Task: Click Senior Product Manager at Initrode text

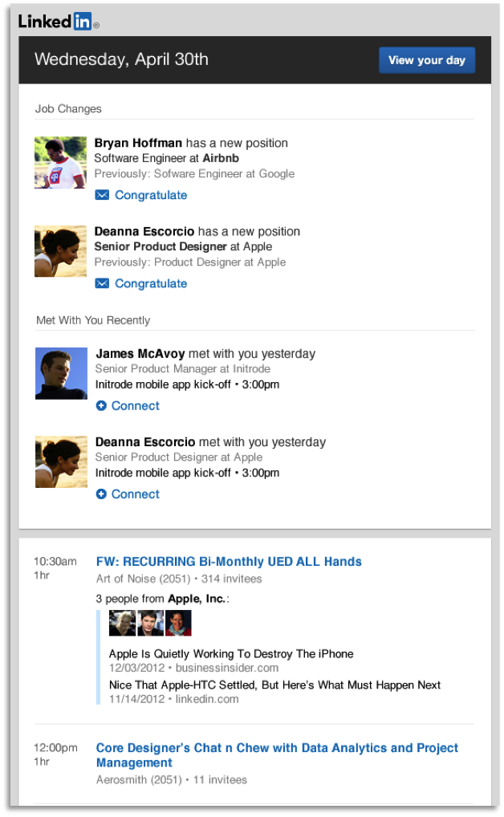Action: click(x=183, y=369)
